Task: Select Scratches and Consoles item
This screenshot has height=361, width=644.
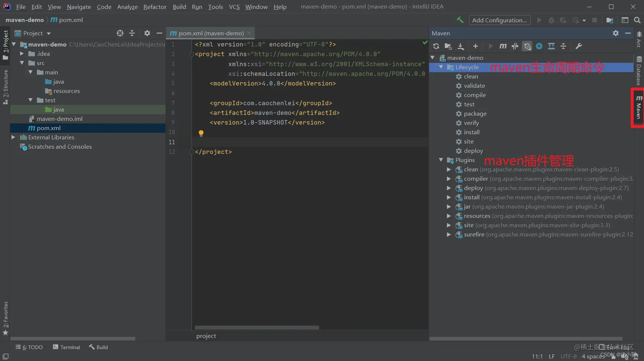Action: pyautogui.click(x=60, y=146)
